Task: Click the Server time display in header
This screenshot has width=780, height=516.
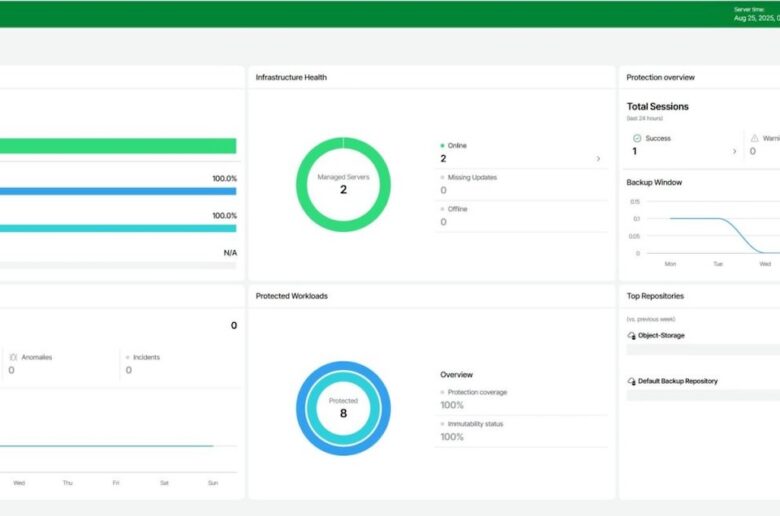Action: [x=756, y=14]
